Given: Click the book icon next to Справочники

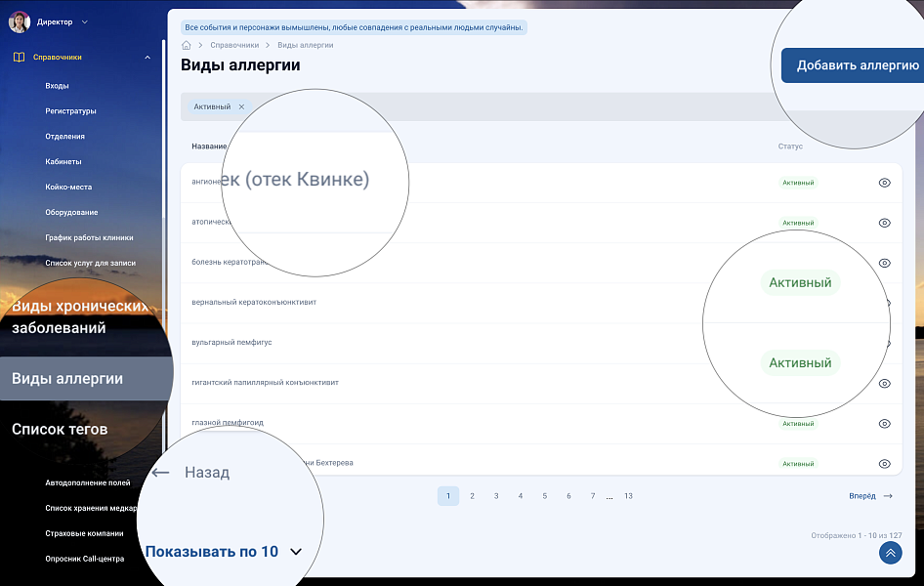Looking at the screenshot, I should point(19,58).
